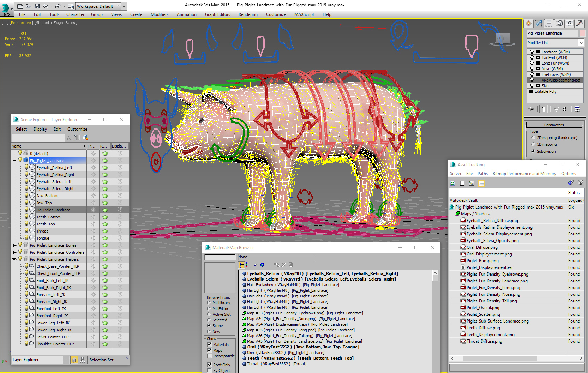
Task: Select the Active Slot radio button
Action: pos(209,314)
